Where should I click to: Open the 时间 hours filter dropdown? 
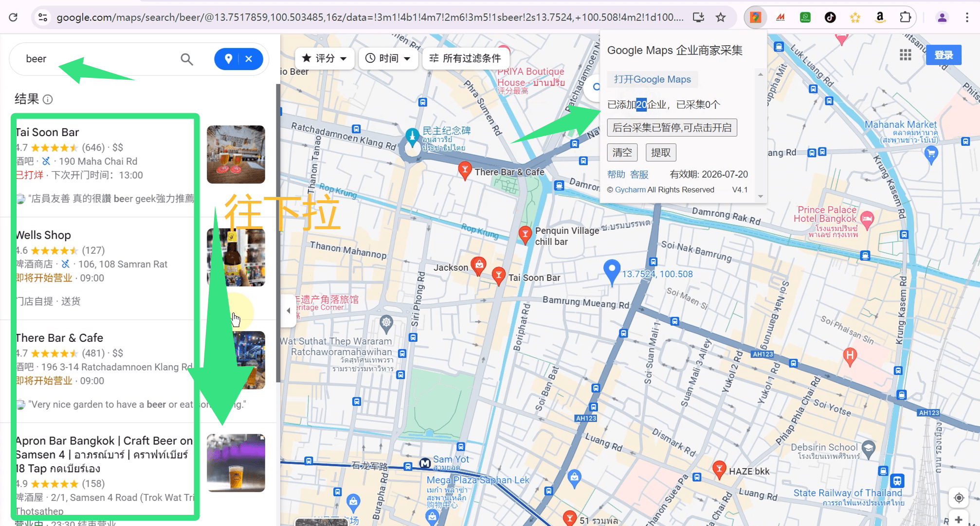click(x=388, y=58)
